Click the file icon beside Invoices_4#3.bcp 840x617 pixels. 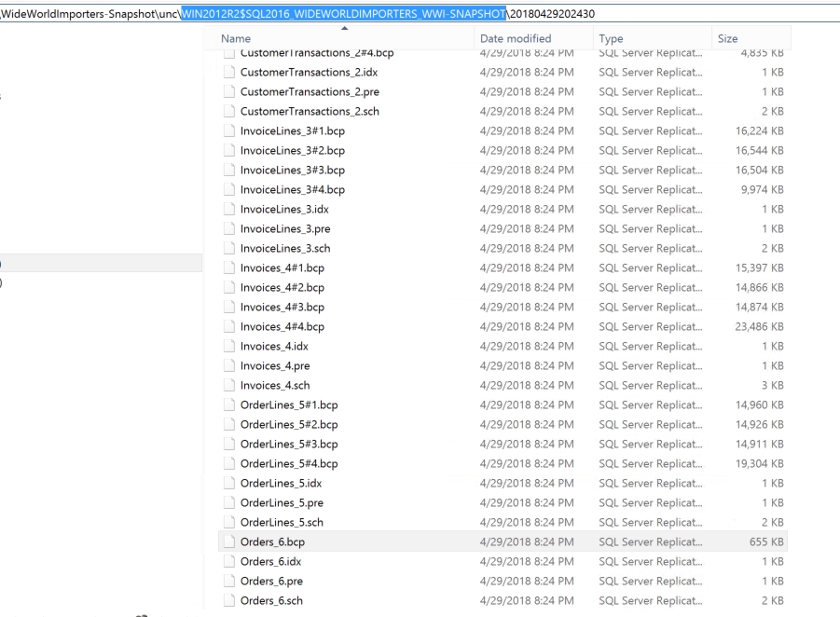coord(229,307)
